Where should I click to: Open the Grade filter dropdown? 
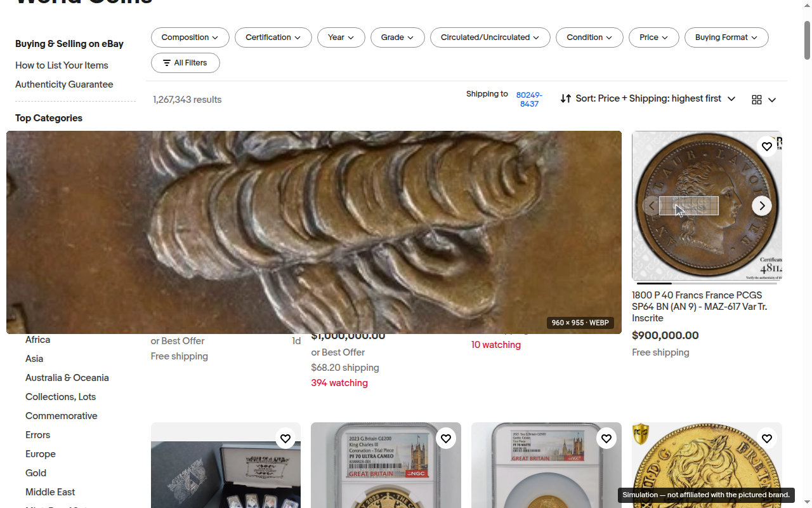398,37
